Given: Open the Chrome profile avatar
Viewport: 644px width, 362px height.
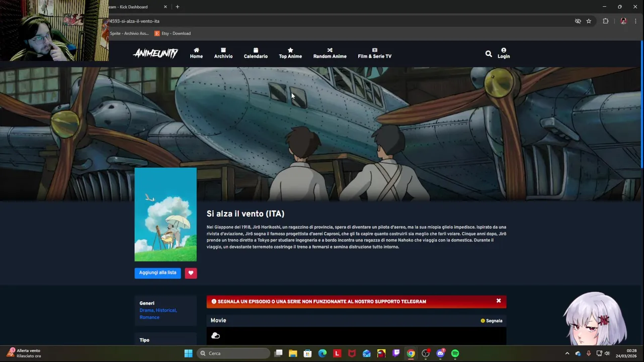Looking at the screenshot, I should coord(623,21).
